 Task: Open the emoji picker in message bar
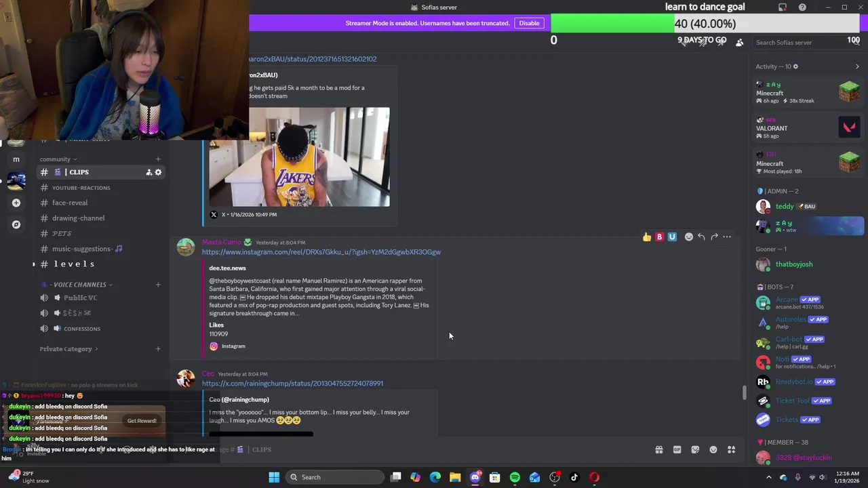tap(713, 449)
